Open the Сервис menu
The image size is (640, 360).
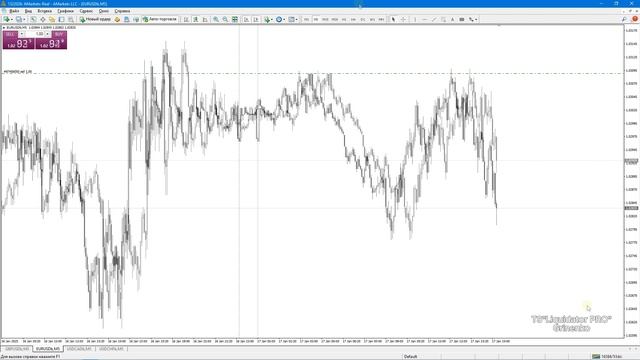click(86, 11)
